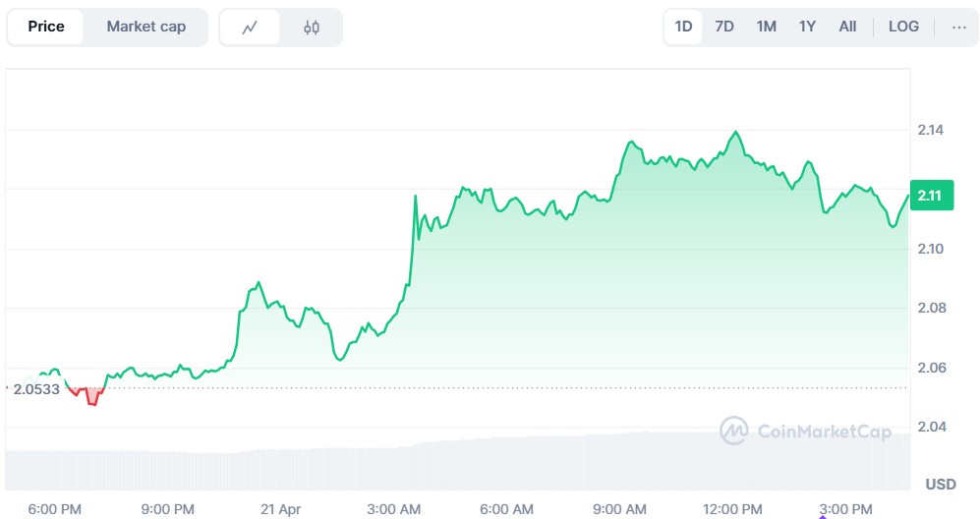Click the 2.0533 opening price label
This screenshot has height=519, width=980.
pyautogui.click(x=33, y=389)
